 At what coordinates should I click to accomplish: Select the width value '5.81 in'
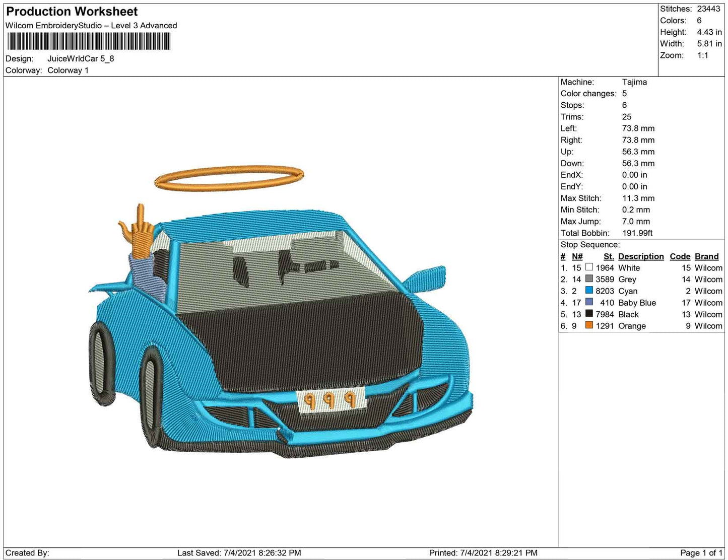(709, 44)
